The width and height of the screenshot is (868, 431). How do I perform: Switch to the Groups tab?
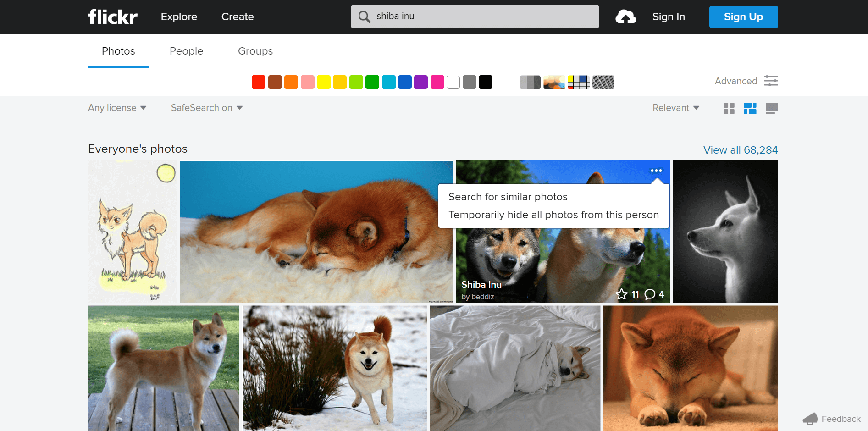pyautogui.click(x=255, y=51)
